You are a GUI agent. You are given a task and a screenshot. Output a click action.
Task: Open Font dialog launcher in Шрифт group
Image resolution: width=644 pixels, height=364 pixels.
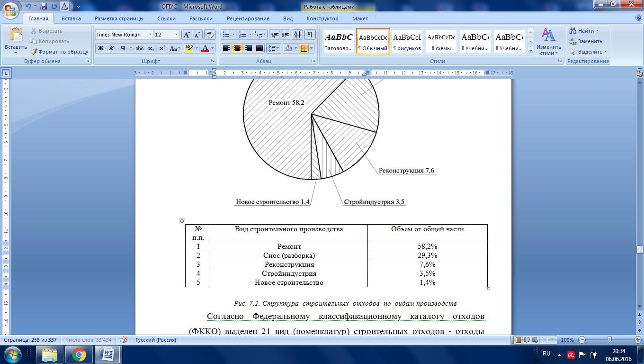click(x=213, y=61)
